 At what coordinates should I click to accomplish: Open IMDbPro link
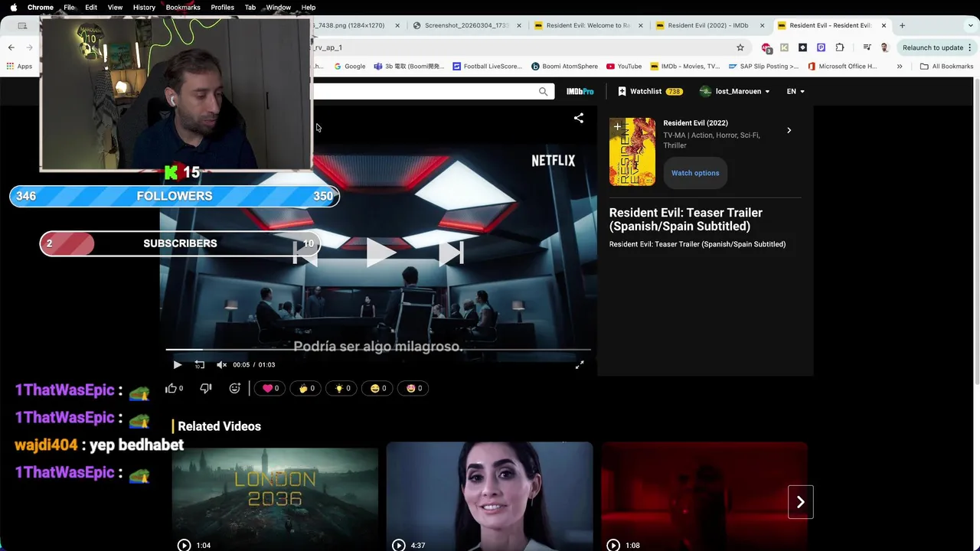pyautogui.click(x=580, y=91)
